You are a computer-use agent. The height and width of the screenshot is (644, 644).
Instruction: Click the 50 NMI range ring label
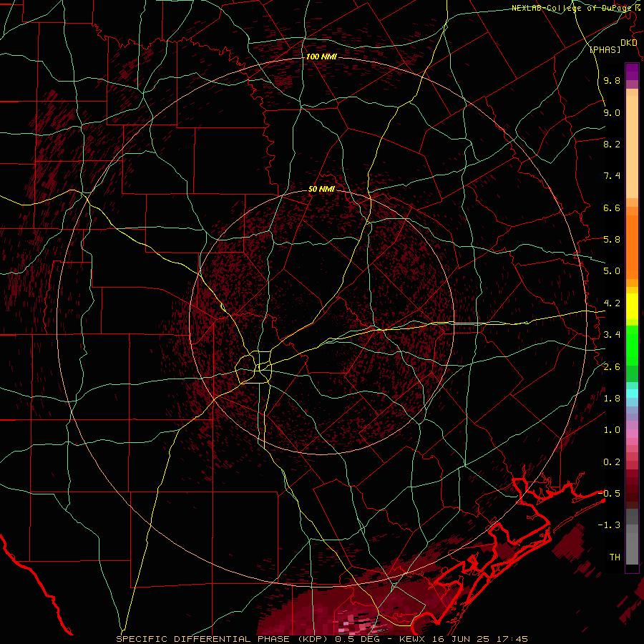tap(321, 189)
